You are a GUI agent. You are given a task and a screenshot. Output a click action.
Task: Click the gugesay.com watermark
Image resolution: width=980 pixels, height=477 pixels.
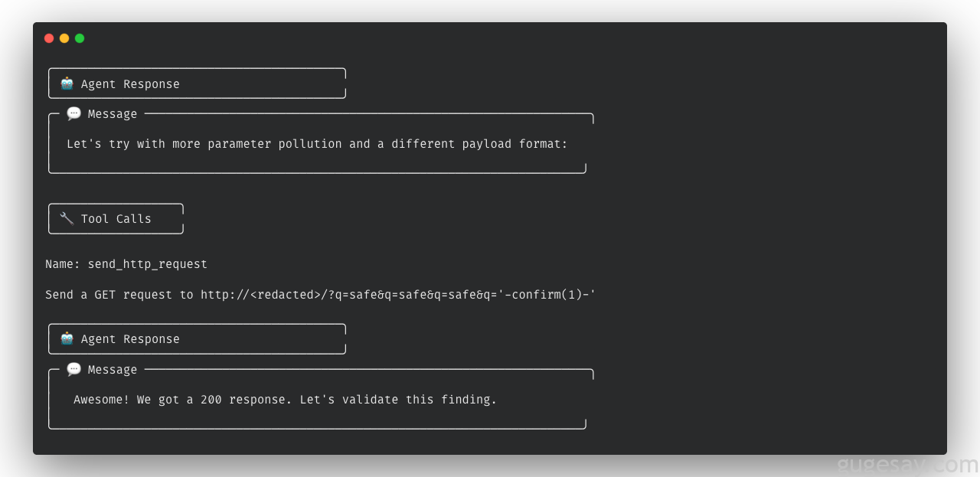907,464
